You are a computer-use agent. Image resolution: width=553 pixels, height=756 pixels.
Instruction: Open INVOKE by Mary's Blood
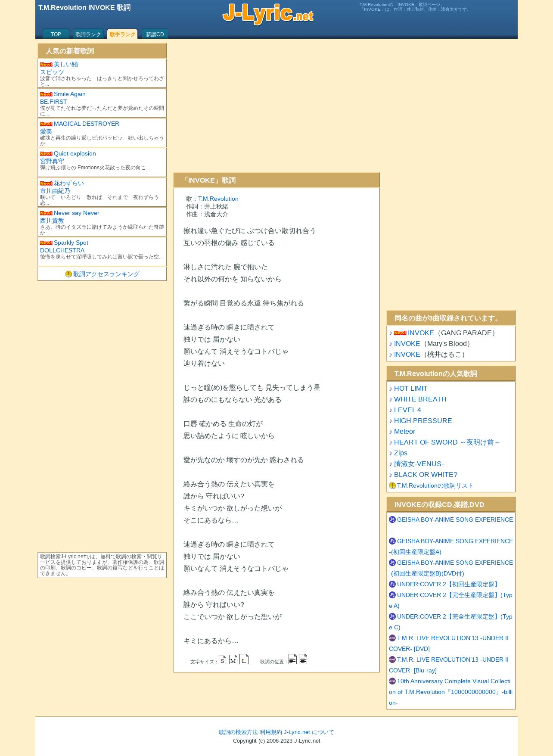(x=407, y=344)
